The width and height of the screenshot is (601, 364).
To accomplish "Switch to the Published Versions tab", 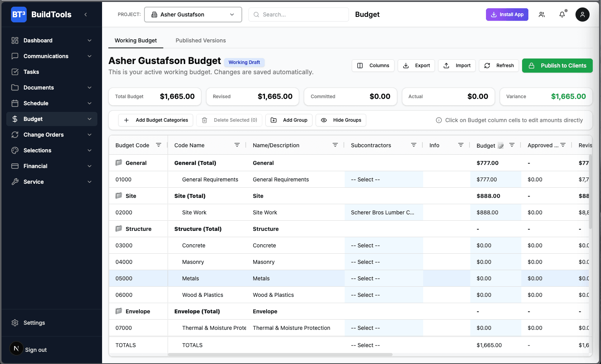I will [x=201, y=40].
